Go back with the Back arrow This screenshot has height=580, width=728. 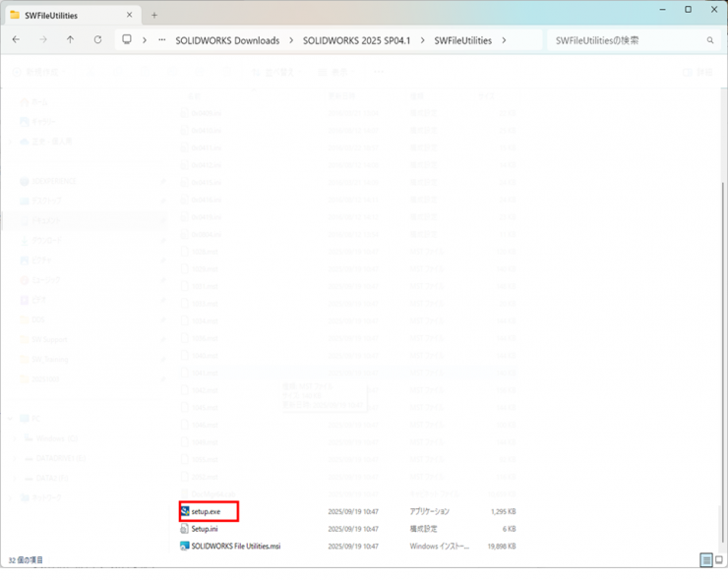point(16,40)
